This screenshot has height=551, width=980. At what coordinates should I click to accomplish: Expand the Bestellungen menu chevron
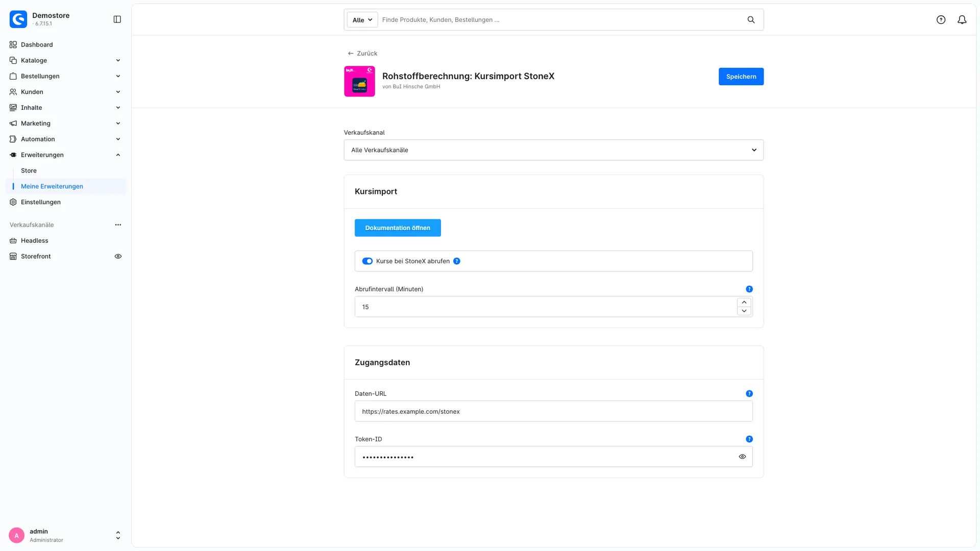click(x=118, y=77)
